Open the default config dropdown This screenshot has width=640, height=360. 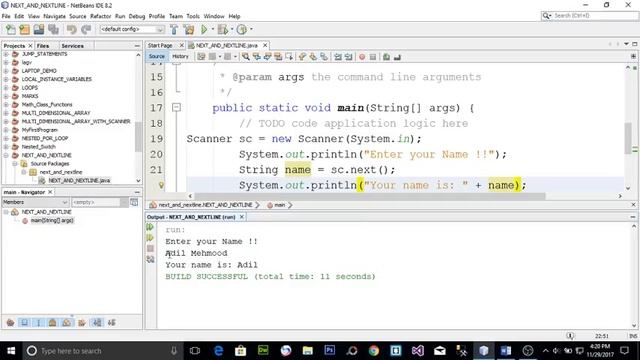132,29
